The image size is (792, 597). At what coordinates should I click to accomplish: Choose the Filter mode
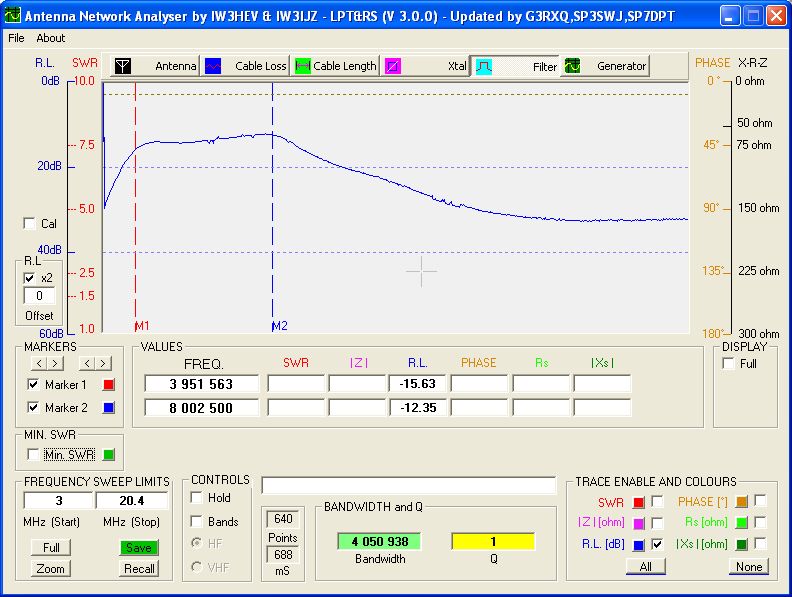point(516,66)
